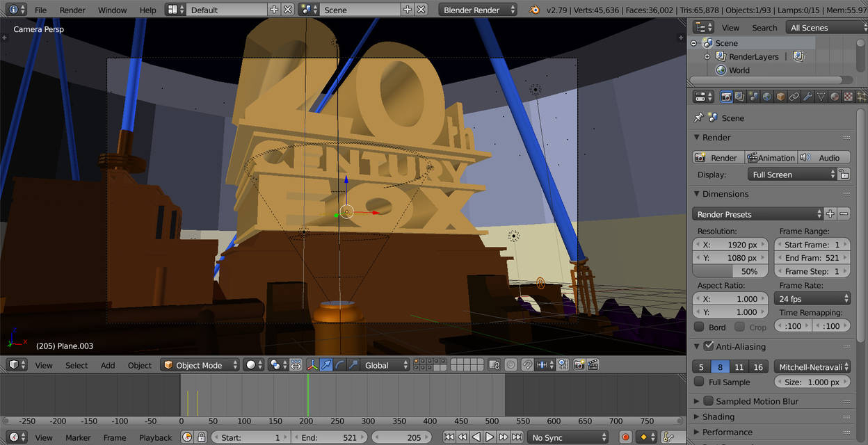868x445 pixels.
Task: Toggle the timeline preview range clock button
Action: (187, 437)
